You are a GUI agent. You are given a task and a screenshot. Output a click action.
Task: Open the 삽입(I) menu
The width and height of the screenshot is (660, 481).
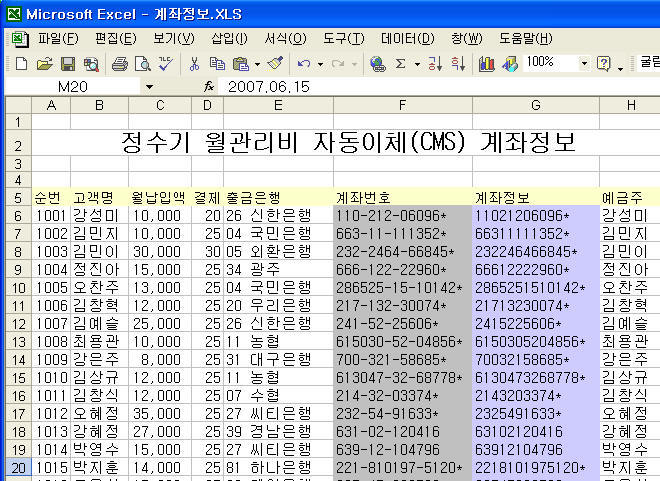coord(229,39)
